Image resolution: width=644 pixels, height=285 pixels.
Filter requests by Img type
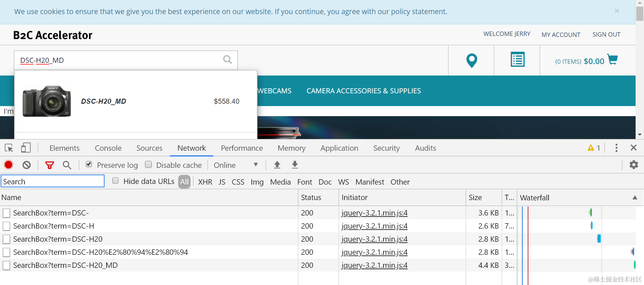point(257,182)
